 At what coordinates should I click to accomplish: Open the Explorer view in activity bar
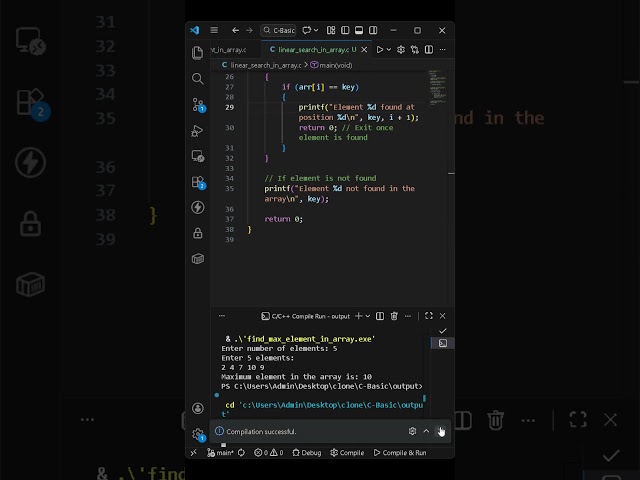pos(198,53)
